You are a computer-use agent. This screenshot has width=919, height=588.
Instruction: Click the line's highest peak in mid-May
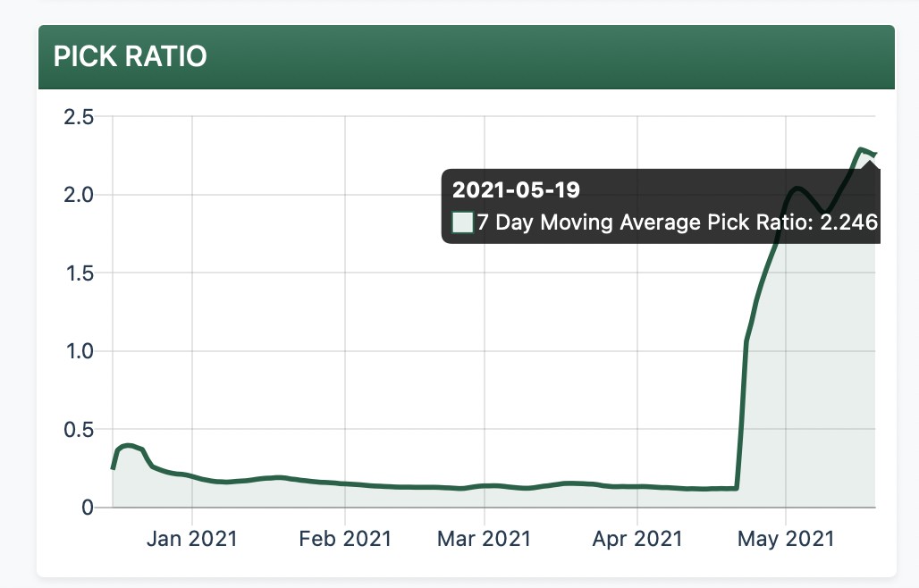click(x=861, y=149)
